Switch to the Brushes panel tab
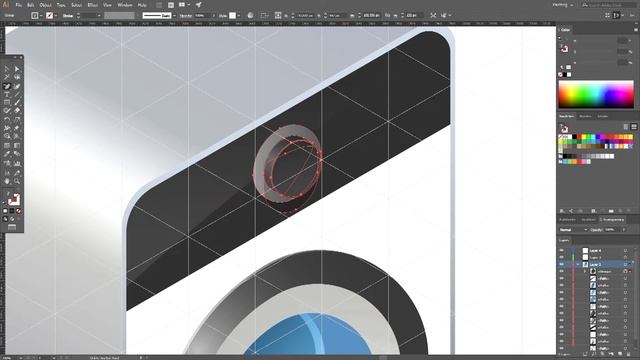Screen dimensions: 640x360 click(585, 116)
